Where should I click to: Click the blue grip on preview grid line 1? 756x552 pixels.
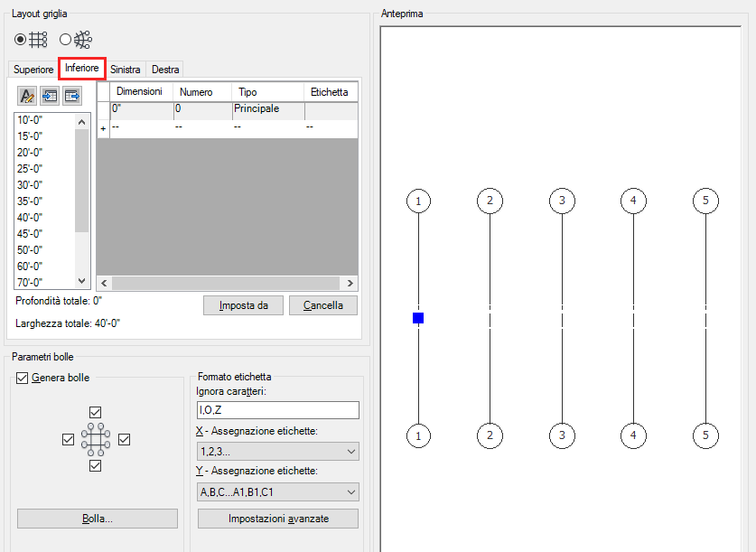coord(418,318)
